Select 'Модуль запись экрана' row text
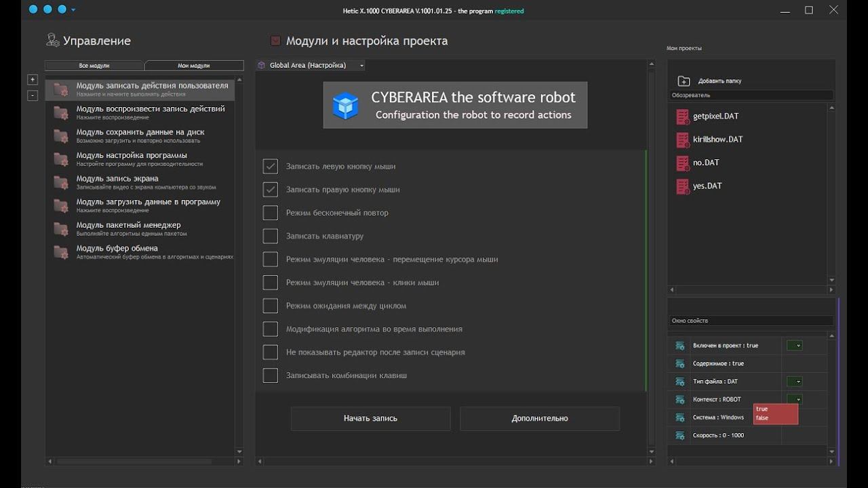 tap(117, 178)
